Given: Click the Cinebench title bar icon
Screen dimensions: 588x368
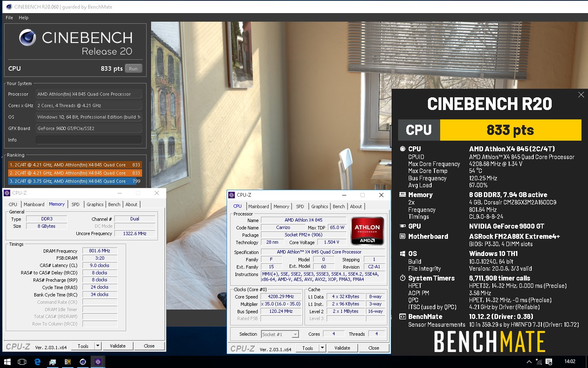Looking at the screenshot, I should (x=9, y=7).
